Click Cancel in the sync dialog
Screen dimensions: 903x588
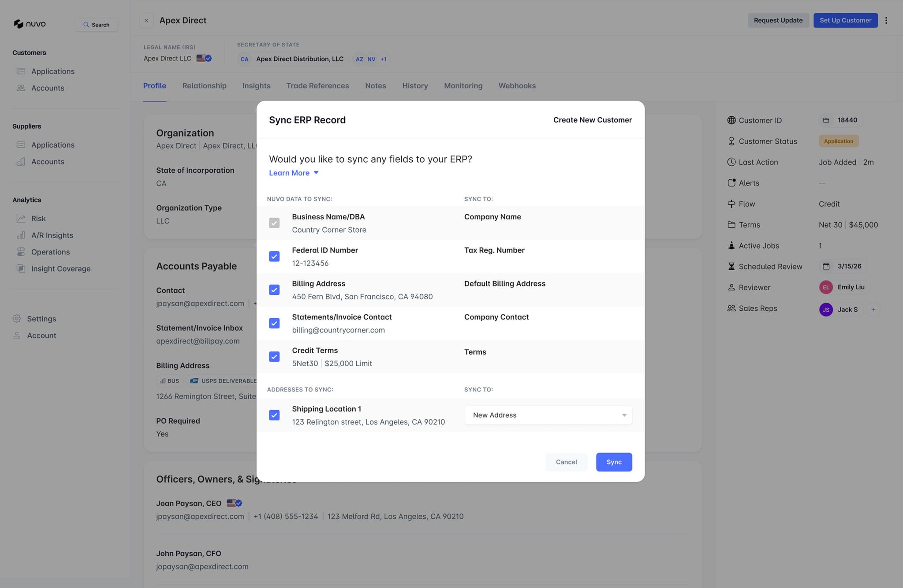(566, 462)
